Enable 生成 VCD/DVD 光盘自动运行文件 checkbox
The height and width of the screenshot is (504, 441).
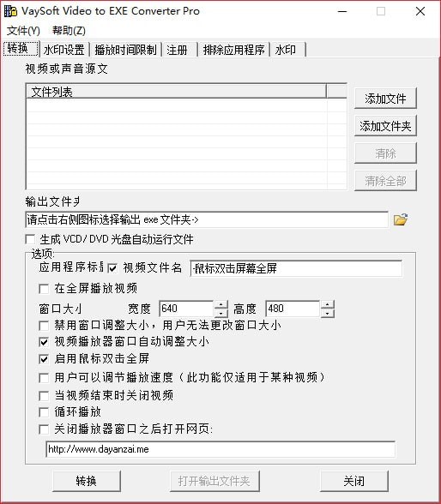click(x=30, y=239)
